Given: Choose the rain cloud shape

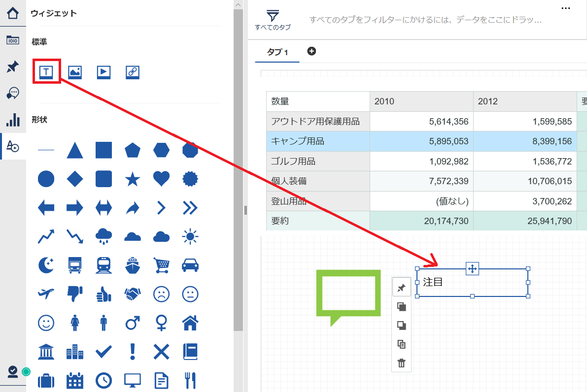Looking at the screenshot, I should coord(104,236).
